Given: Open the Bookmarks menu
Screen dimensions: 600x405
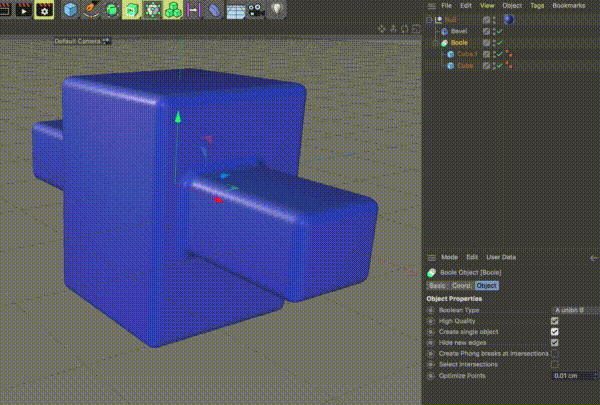Looking at the screenshot, I should click(569, 6).
